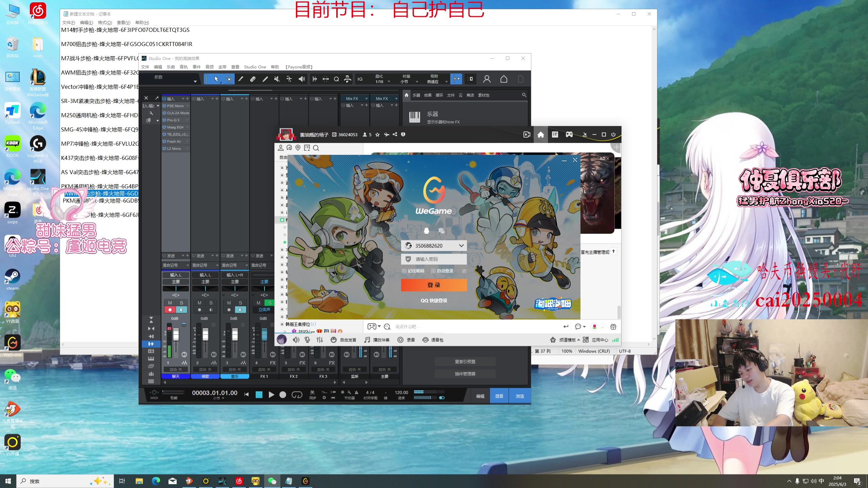Click the IQ quantize button
Screen dimensions: 868x488
click(x=360, y=79)
